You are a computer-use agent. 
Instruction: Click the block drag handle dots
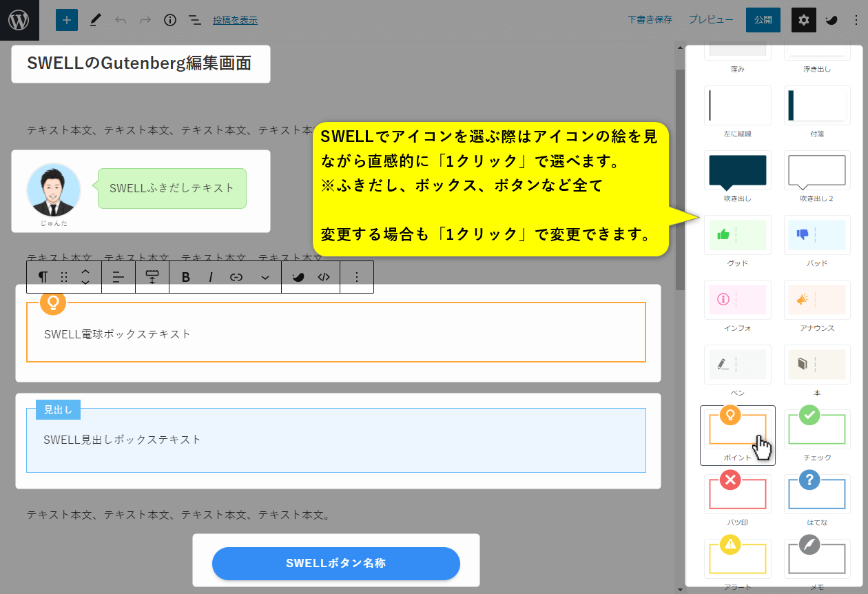pyautogui.click(x=64, y=277)
